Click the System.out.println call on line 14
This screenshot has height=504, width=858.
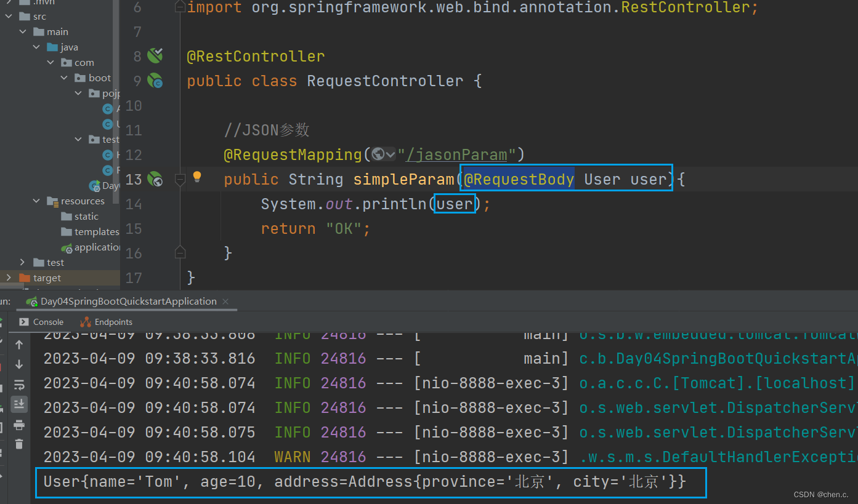[376, 204]
